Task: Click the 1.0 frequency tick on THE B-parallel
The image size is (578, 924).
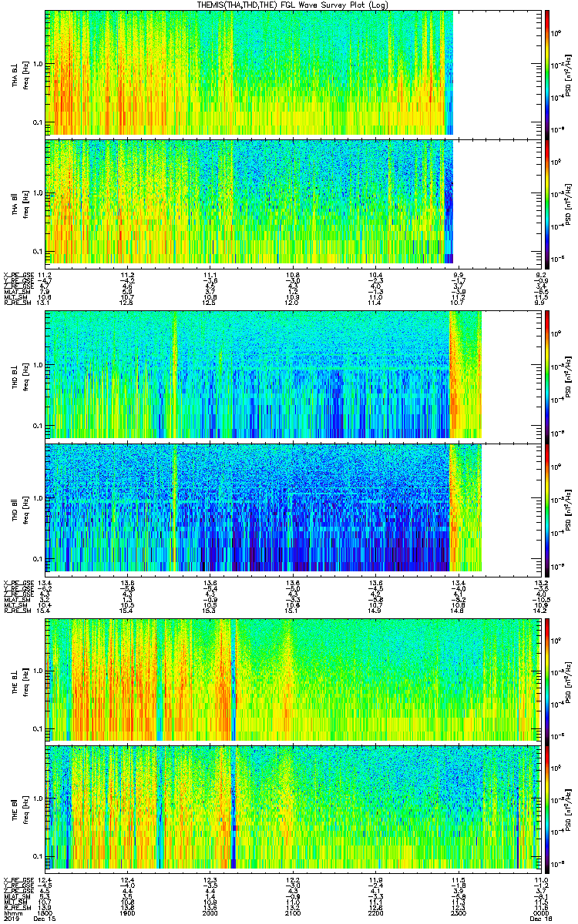Action: [x=38, y=800]
